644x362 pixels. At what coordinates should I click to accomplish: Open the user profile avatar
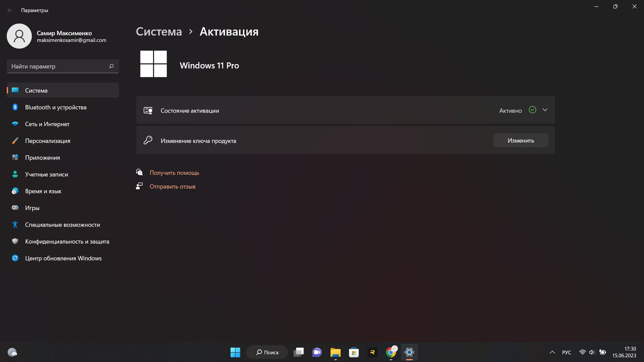19,36
